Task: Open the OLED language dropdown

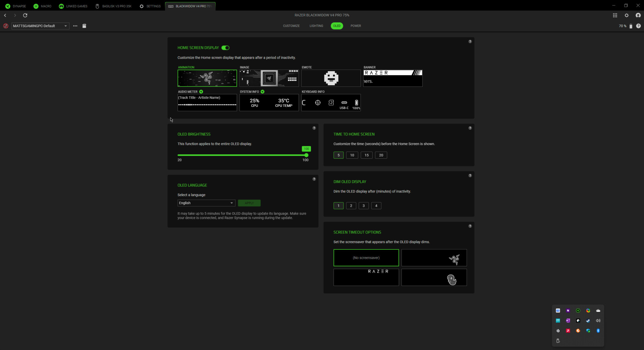Action: coord(206,203)
